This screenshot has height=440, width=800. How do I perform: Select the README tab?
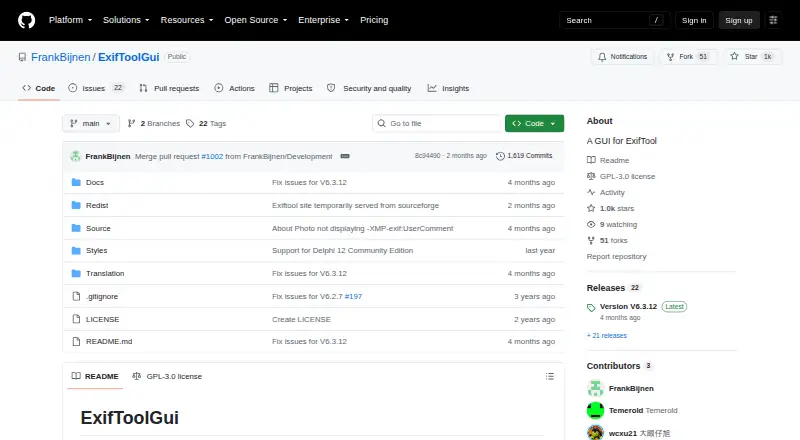pos(95,376)
